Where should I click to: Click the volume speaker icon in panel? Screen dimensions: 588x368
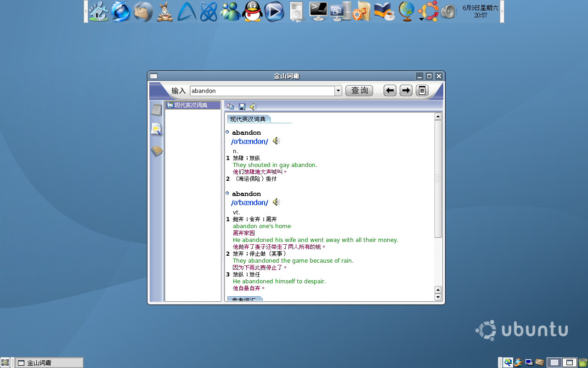[448, 11]
